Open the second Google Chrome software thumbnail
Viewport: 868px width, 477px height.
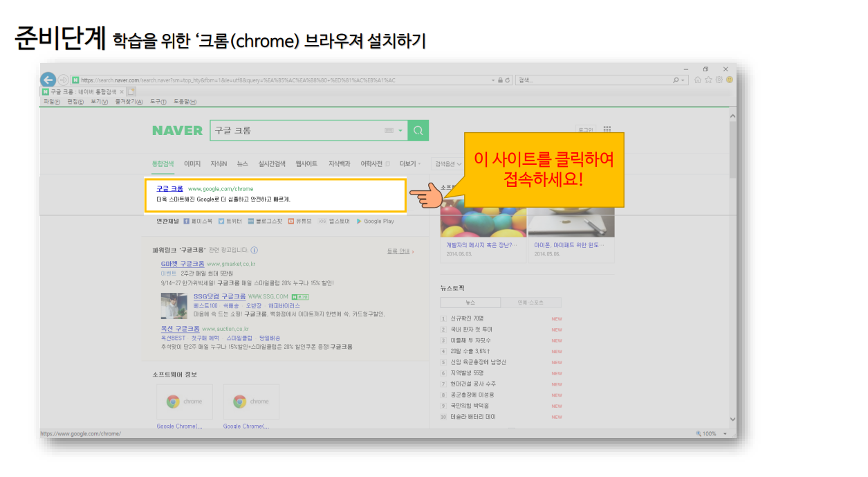pos(251,402)
